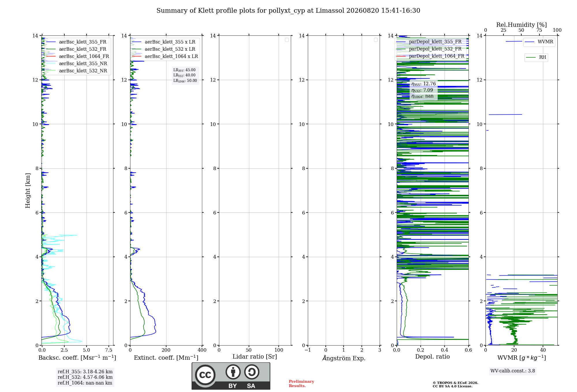This screenshot has width=577, height=392.
Task: Click the η1064: nan annotation
Action: pyautogui.click(x=422, y=96)
